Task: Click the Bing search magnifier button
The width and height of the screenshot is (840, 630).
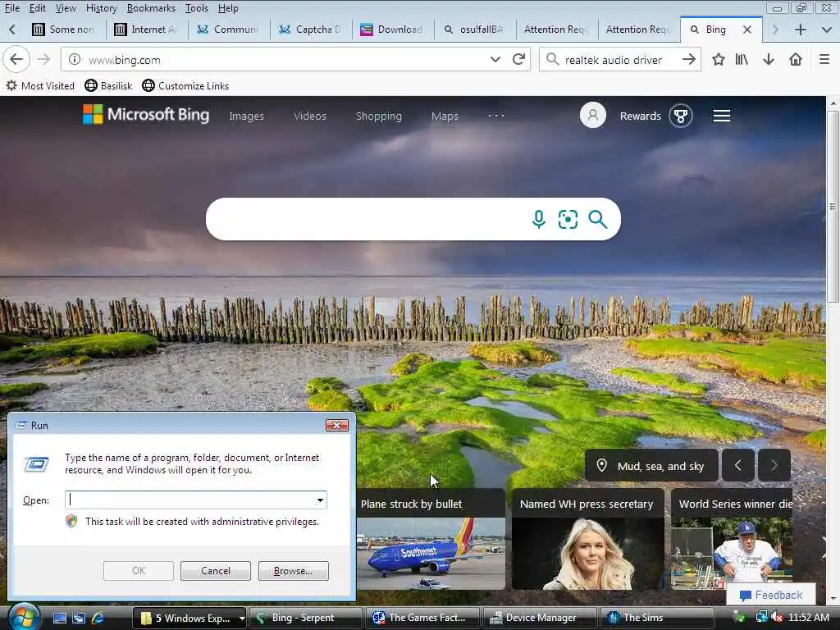Action: tap(597, 219)
